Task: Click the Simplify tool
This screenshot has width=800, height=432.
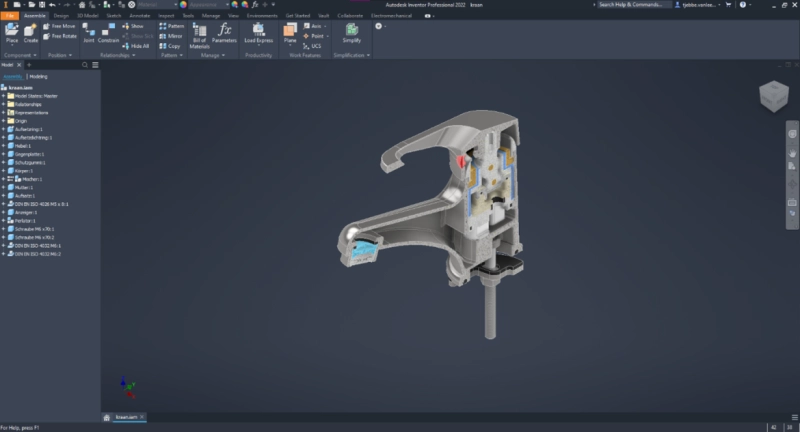Action: pos(352,33)
